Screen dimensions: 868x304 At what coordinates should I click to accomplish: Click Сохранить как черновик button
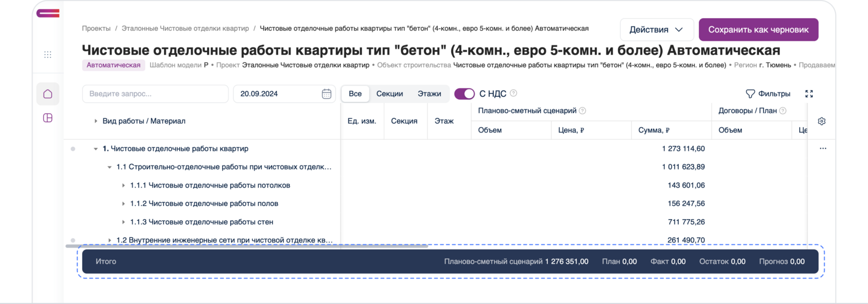[x=758, y=29]
